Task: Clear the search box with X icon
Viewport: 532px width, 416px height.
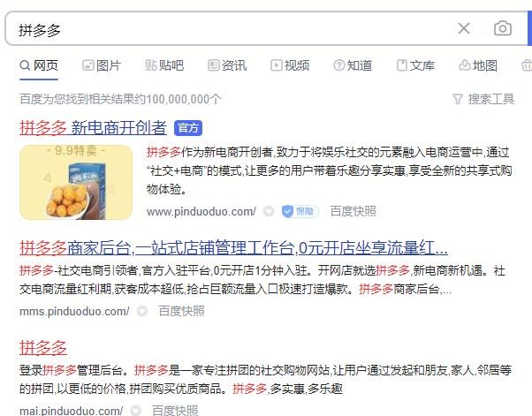Action: pos(463,28)
